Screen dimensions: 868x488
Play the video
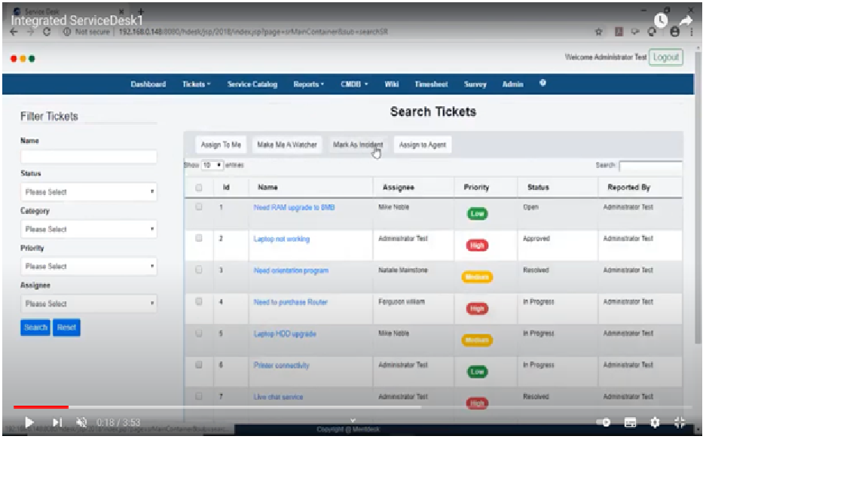29,422
